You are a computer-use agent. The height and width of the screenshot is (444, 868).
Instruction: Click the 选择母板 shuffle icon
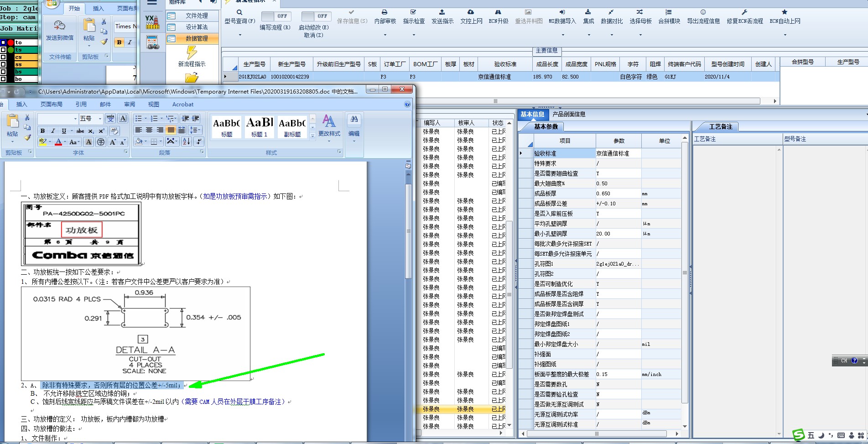(640, 12)
